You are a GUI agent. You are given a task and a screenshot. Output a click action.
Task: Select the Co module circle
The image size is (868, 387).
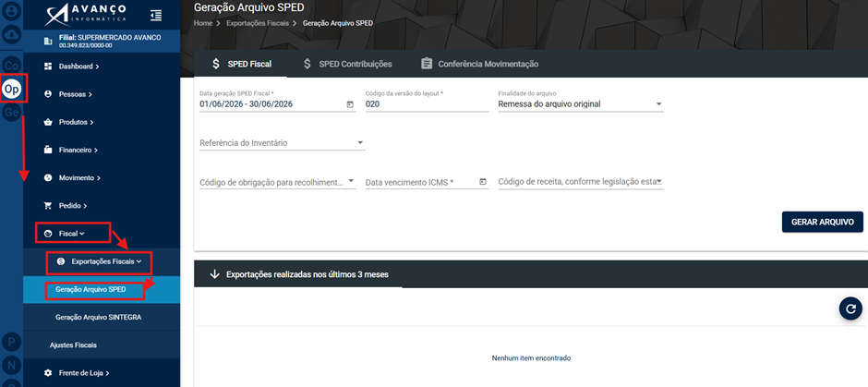[12, 66]
